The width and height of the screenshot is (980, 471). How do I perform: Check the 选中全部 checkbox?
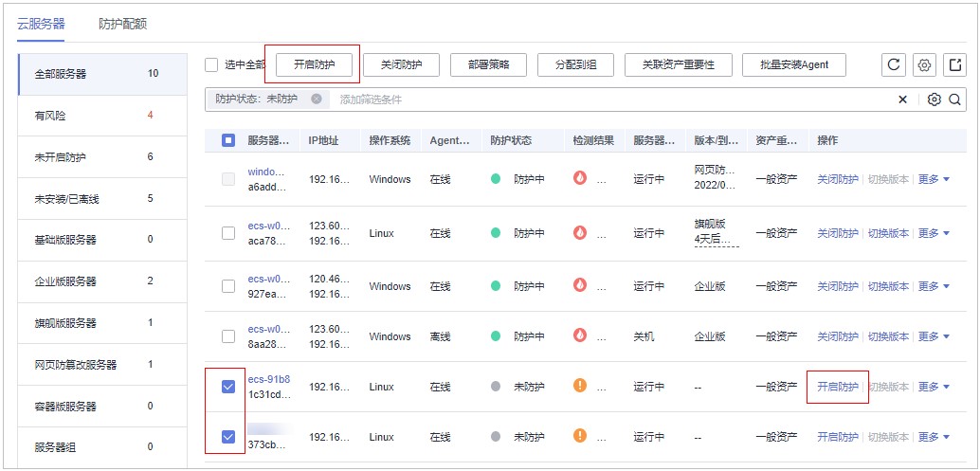pyautogui.click(x=212, y=64)
